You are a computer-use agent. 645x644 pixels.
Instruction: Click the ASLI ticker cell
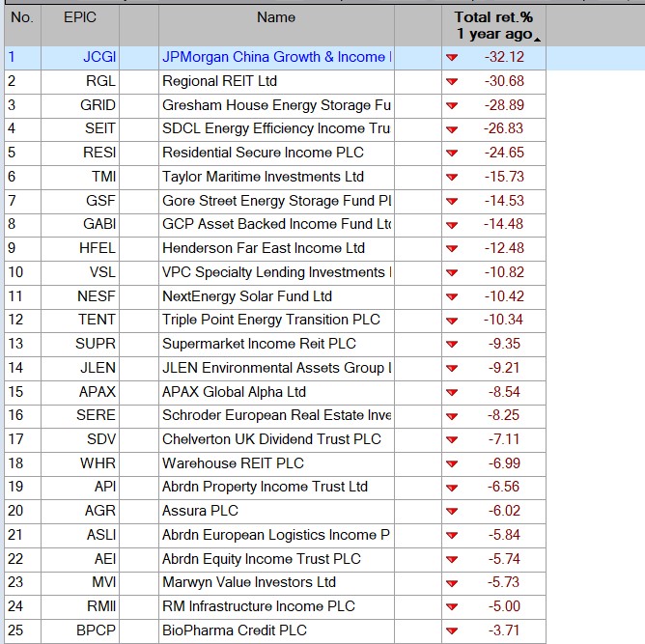(80, 535)
